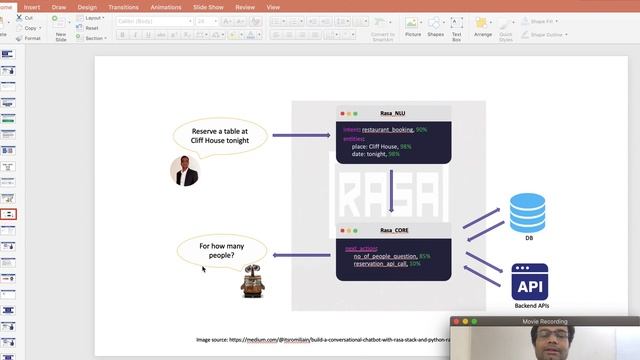The height and width of the screenshot is (360, 640).
Task: Click the Convert to SmartArt icon
Action: [380, 22]
